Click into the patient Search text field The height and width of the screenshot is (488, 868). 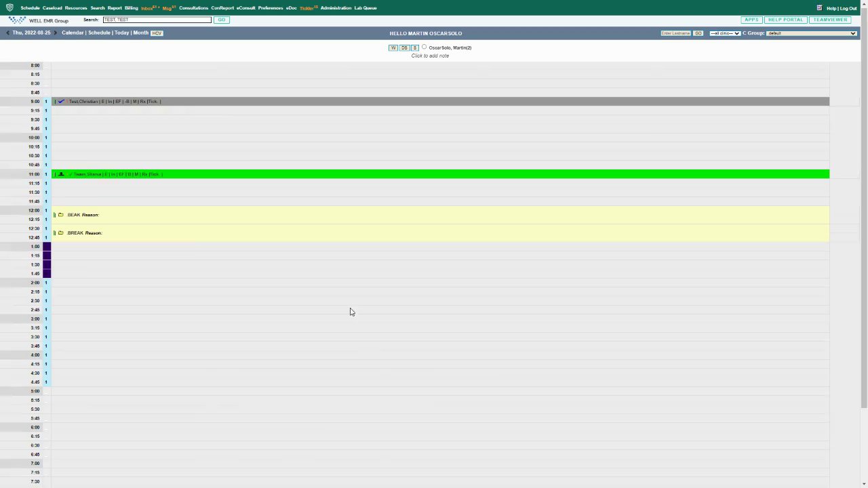coord(157,20)
